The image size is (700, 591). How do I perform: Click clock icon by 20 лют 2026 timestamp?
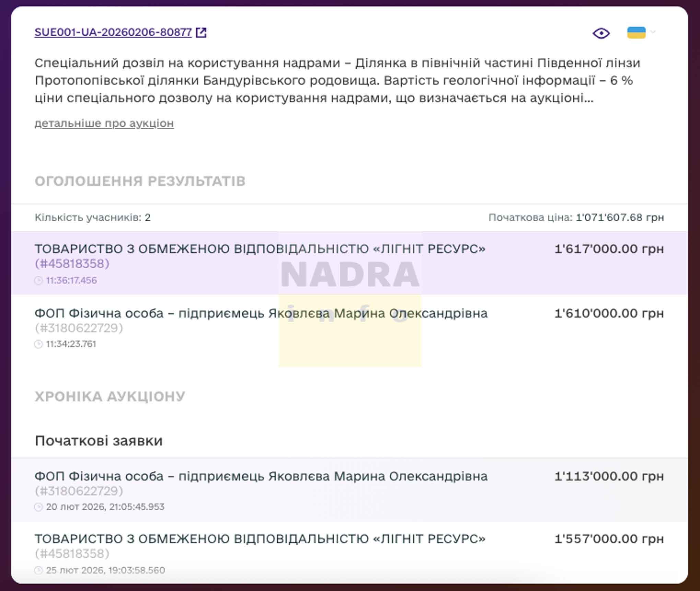[38, 507]
